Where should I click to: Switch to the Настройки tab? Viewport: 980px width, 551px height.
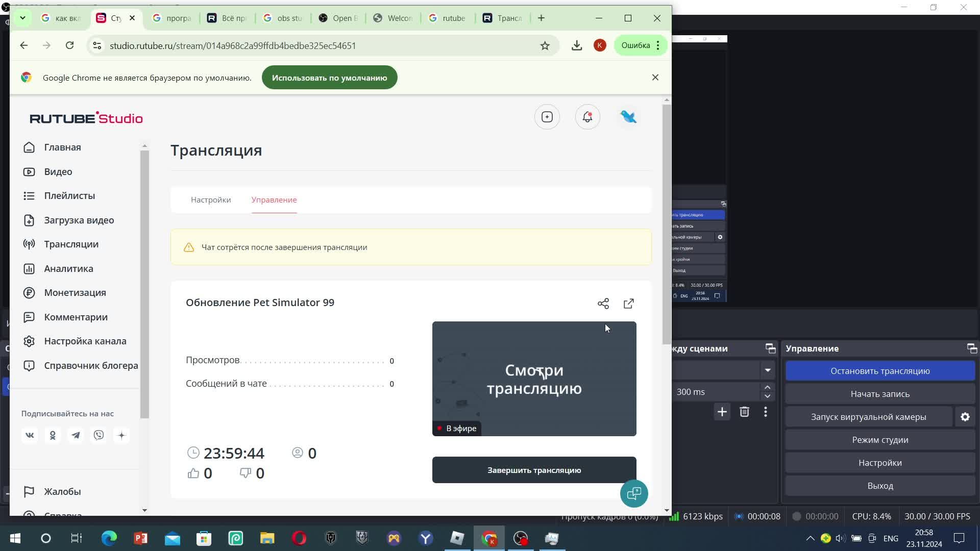coord(211,200)
